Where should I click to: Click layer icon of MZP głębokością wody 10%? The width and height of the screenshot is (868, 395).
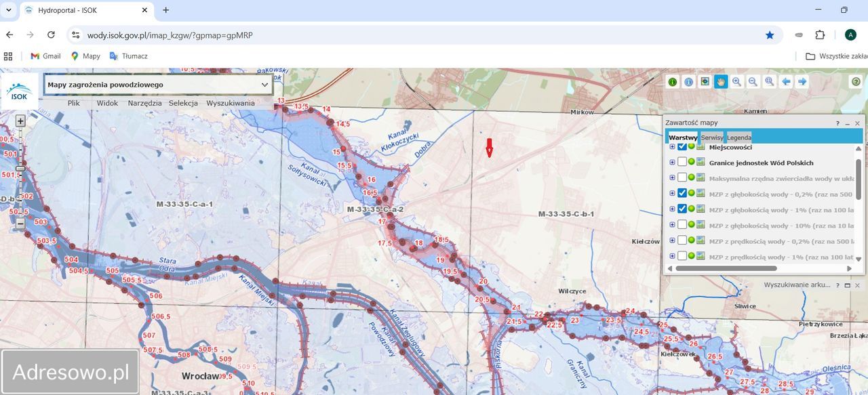701,224
